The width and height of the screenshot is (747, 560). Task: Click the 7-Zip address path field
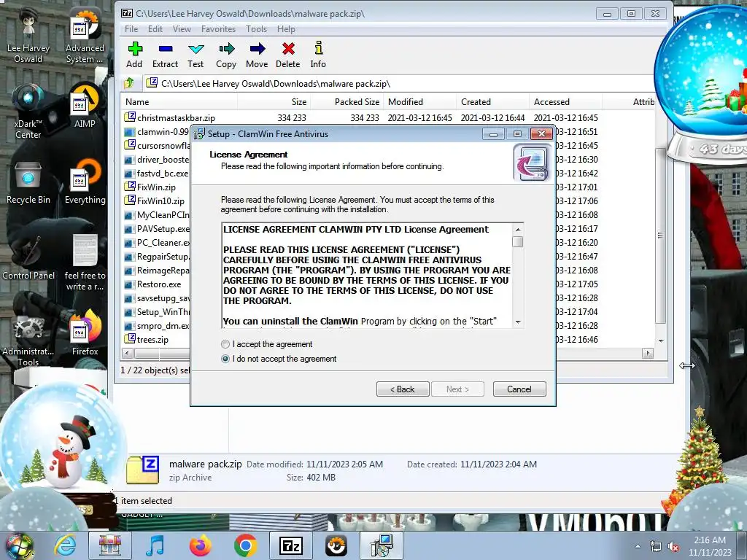(x=398, y=84)
